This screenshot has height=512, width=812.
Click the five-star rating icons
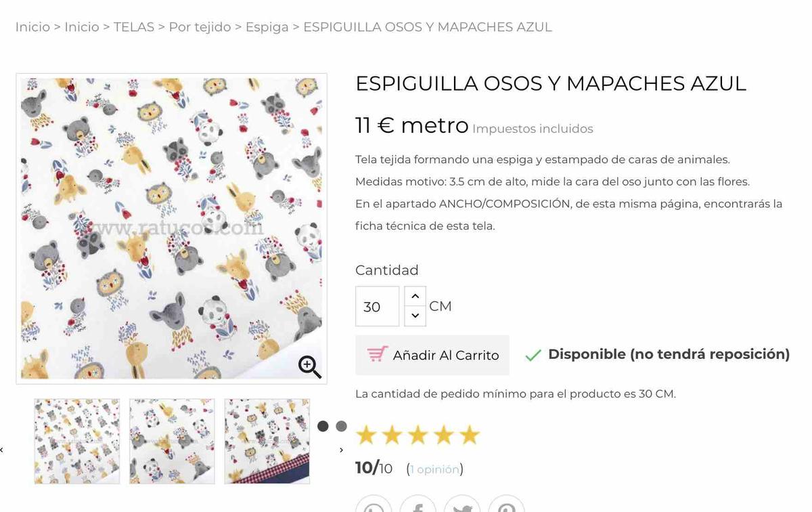click(418, 435)
